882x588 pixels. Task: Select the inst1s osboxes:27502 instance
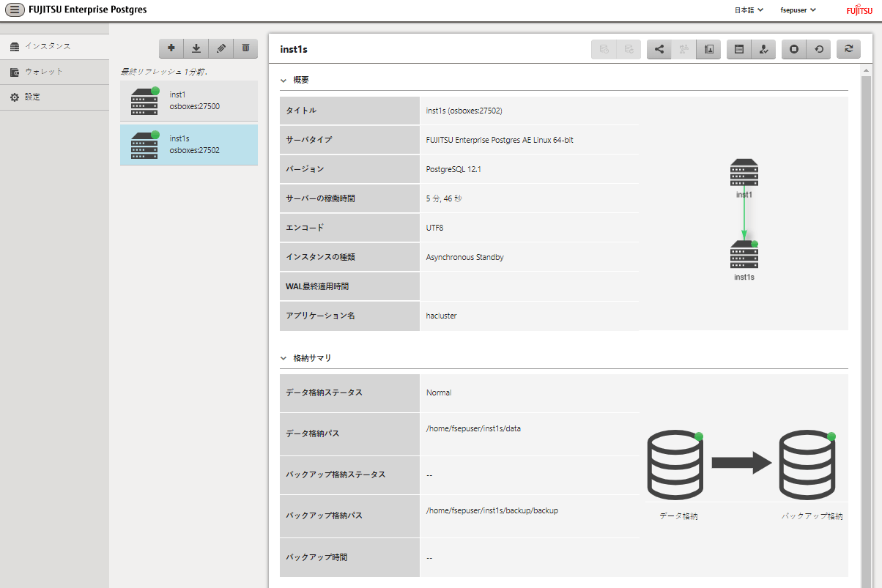(189, 145)
